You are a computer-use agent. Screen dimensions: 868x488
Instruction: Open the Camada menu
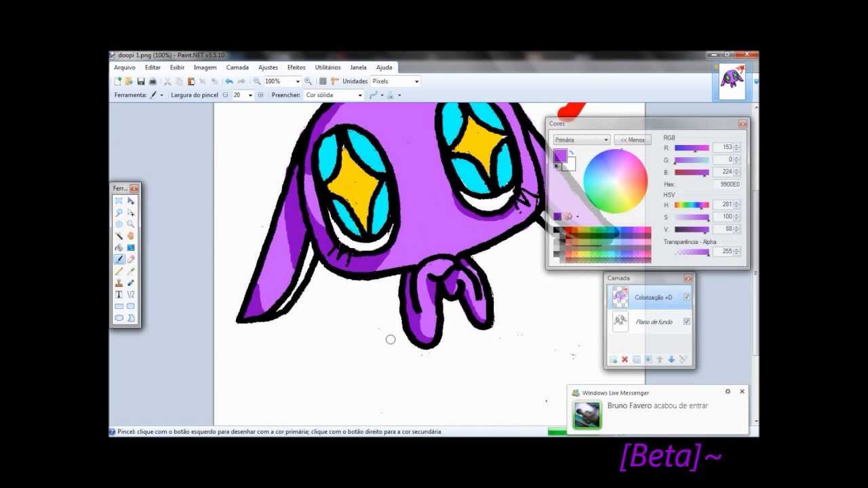coord(237,68)
